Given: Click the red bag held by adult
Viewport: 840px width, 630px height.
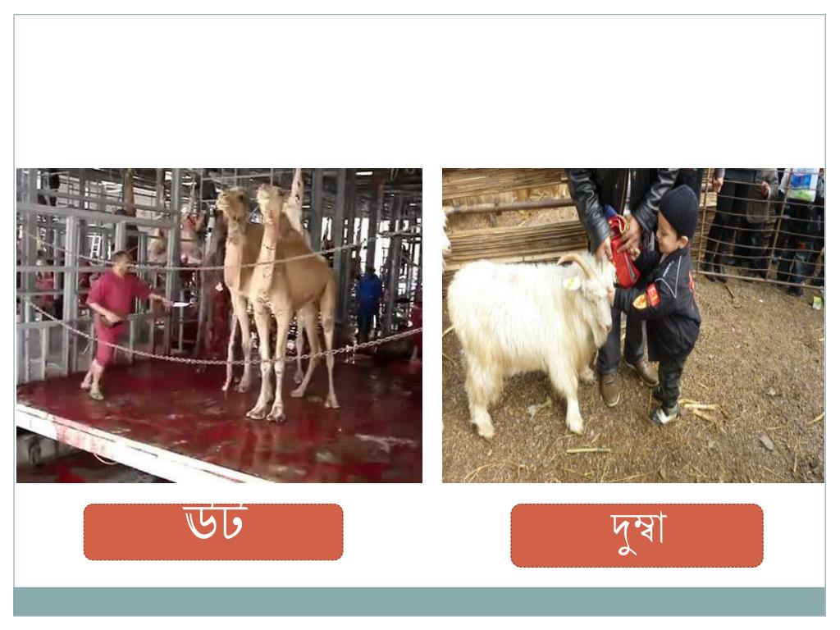Looking at the screenshot, I should point(624,252).
